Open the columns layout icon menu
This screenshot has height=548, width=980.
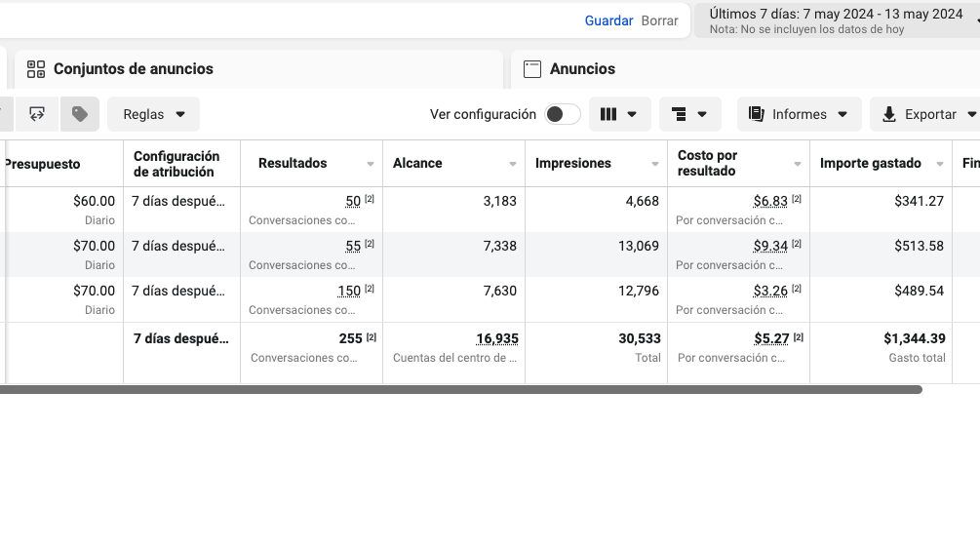619,114
